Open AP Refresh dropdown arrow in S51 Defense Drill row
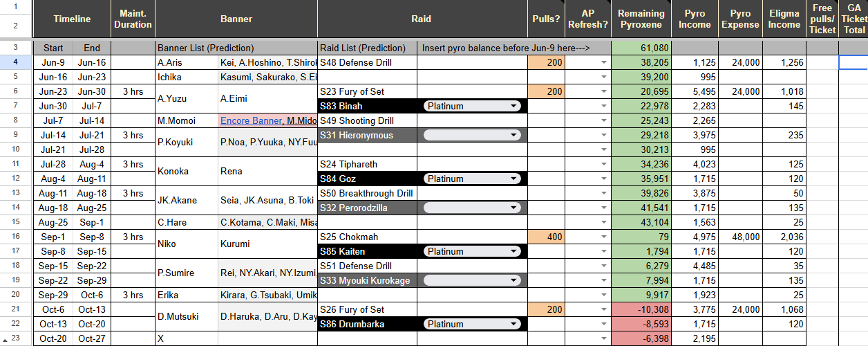868x346 pixels. click(x=604, y=266)
